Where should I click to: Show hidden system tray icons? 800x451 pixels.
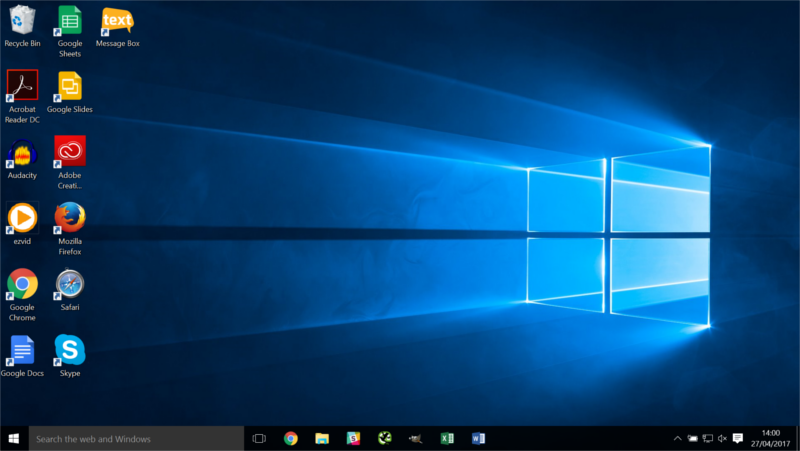677,438
